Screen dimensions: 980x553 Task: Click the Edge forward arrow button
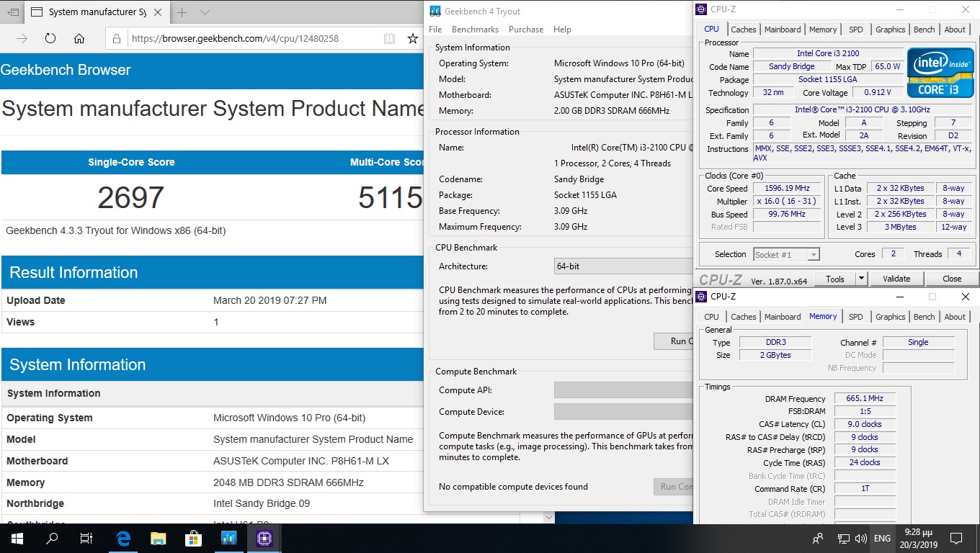pyautogui.click(x=22, y=39)
